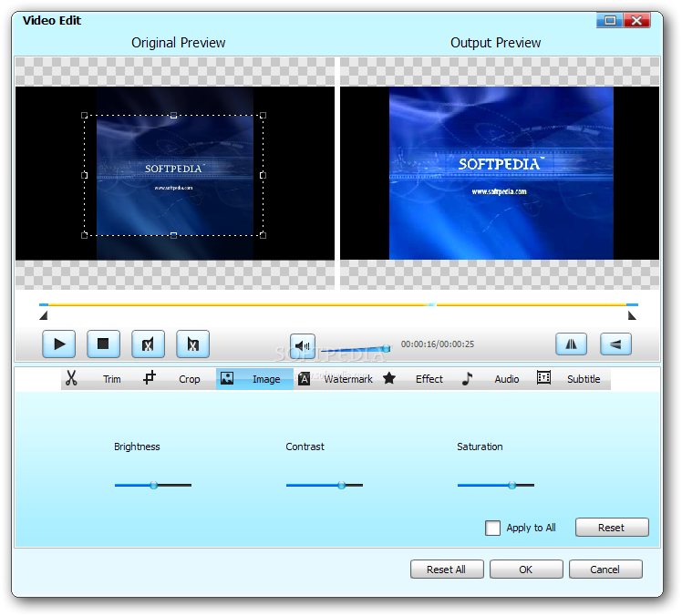Click the top-left crop handle in Original Preview

tap(85, 115)
